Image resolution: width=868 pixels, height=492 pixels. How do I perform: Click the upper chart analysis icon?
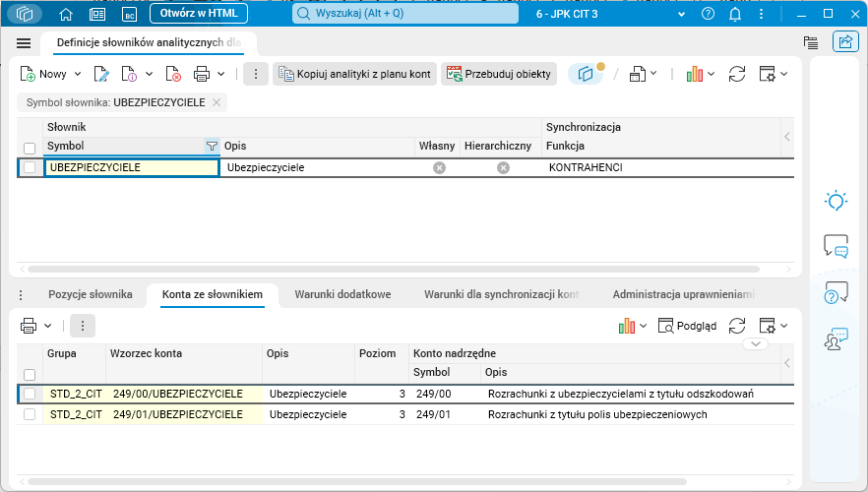tap(694, 74)
